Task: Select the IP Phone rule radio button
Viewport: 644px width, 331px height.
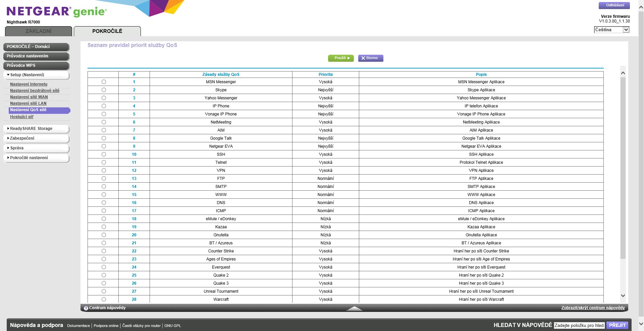Action: coord(104,106)
